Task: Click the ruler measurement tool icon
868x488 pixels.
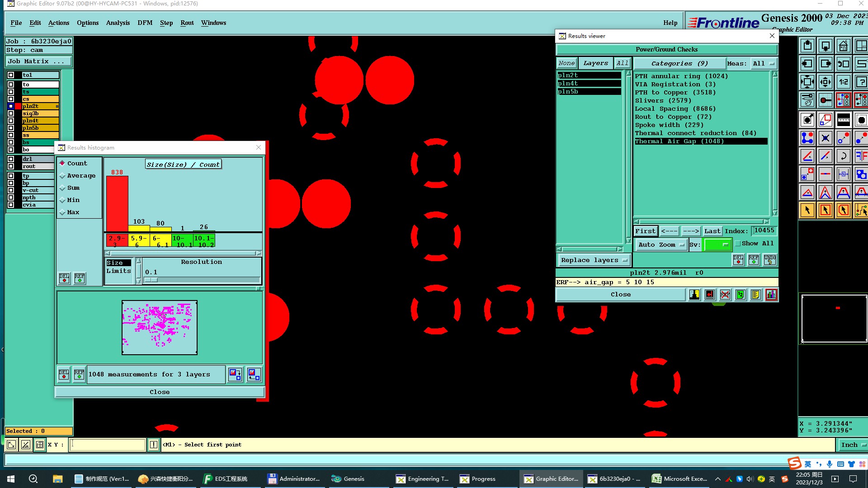Action: (843, 120)
